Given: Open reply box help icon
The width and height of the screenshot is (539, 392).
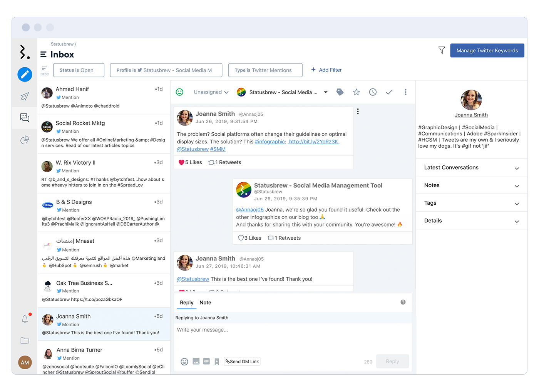Looking at the screenshot, I should point(403,302).
